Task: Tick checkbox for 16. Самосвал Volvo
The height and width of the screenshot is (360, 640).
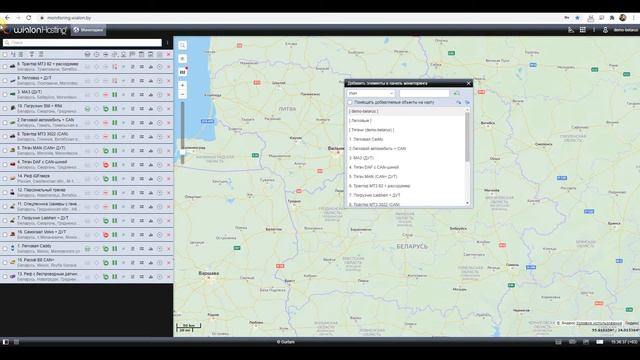Action: coord(5,235)
